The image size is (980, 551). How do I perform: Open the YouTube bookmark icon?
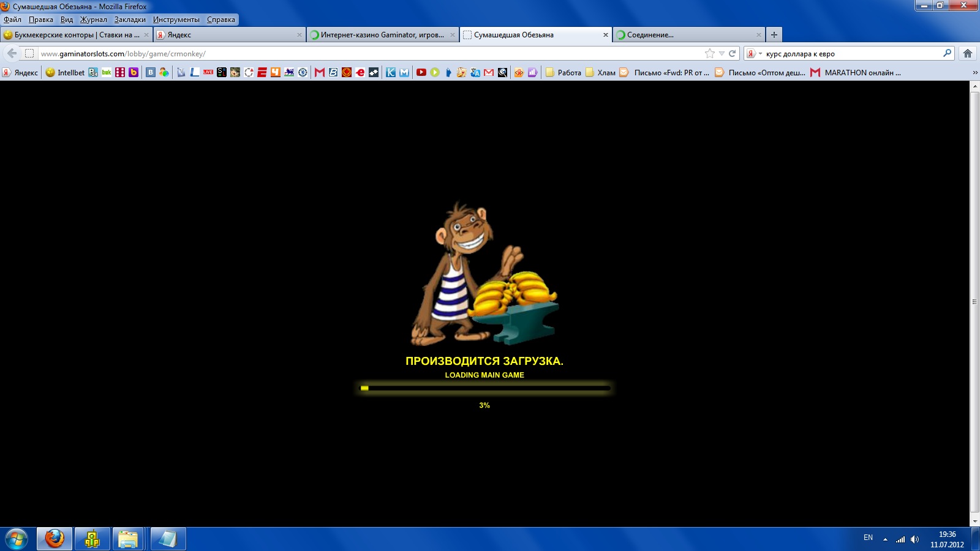tap(421, 72)
